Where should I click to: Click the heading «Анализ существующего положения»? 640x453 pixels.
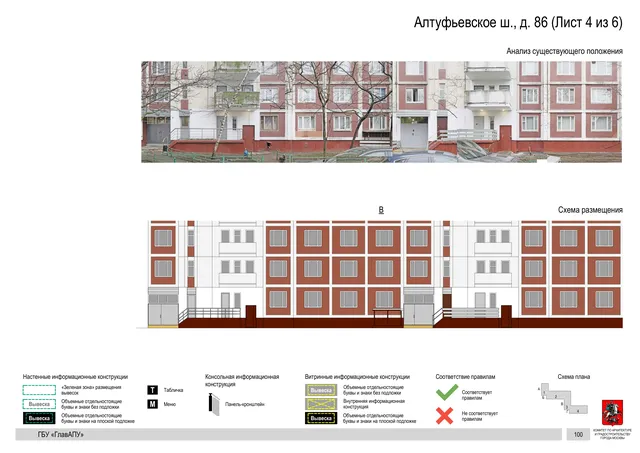point(564,51)
